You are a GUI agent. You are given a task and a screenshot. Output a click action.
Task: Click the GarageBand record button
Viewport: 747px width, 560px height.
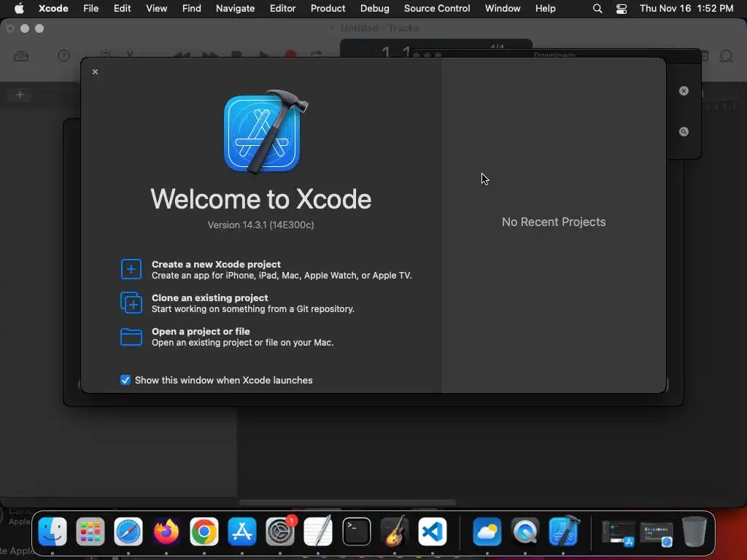click(290, 55)
